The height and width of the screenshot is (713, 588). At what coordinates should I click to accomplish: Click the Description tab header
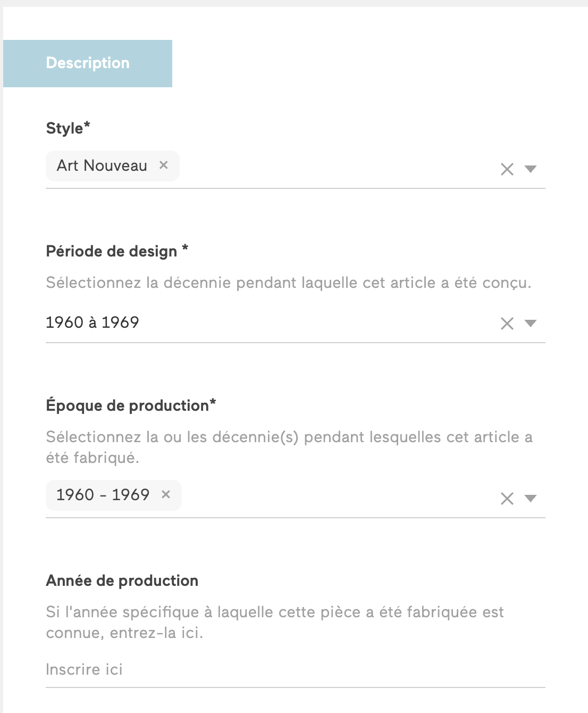coord(88,63)
